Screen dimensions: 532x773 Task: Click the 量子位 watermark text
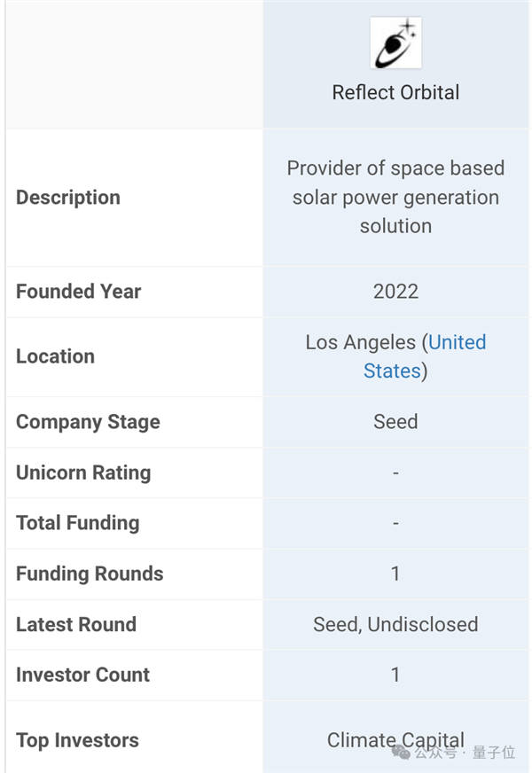click(493, 753)
